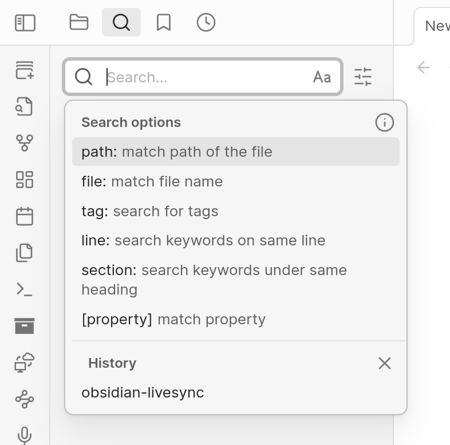The height and width of the screenshot is (445, 450).
Task: Toggle match case Aa button
Action: click(322, 77)
